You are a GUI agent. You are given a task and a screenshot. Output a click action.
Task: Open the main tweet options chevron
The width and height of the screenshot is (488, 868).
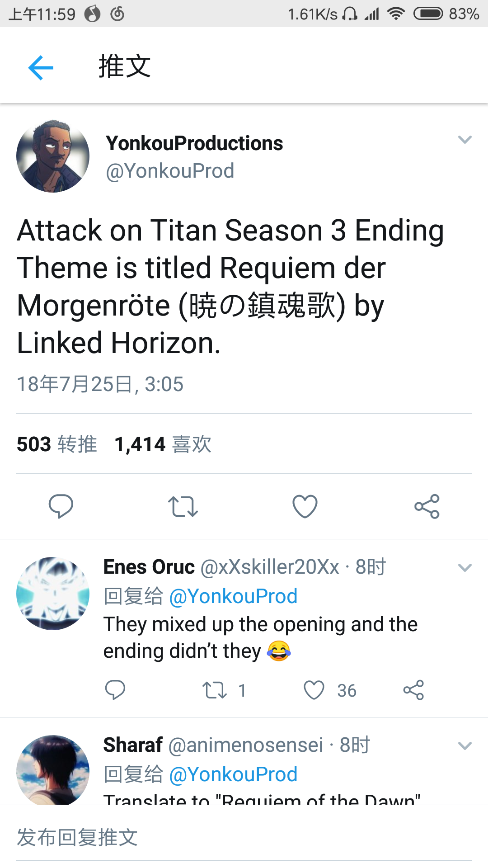[465, 140]
